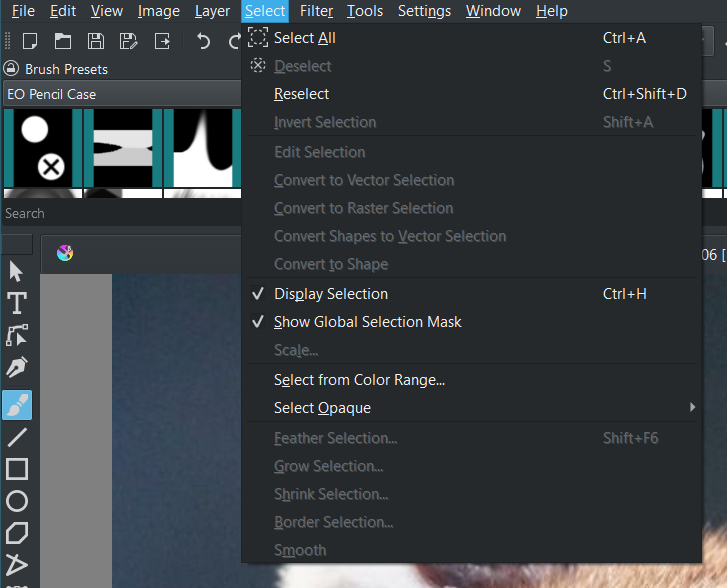The image size is (727, 588).
Task: Click the Undo arrow icon
Action: pos(203,41)
